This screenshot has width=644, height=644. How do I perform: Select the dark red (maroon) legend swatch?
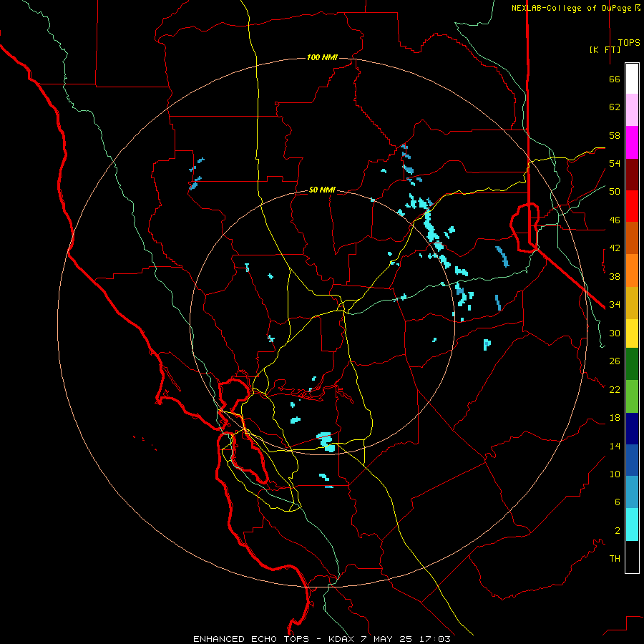(x=632, y=175)
